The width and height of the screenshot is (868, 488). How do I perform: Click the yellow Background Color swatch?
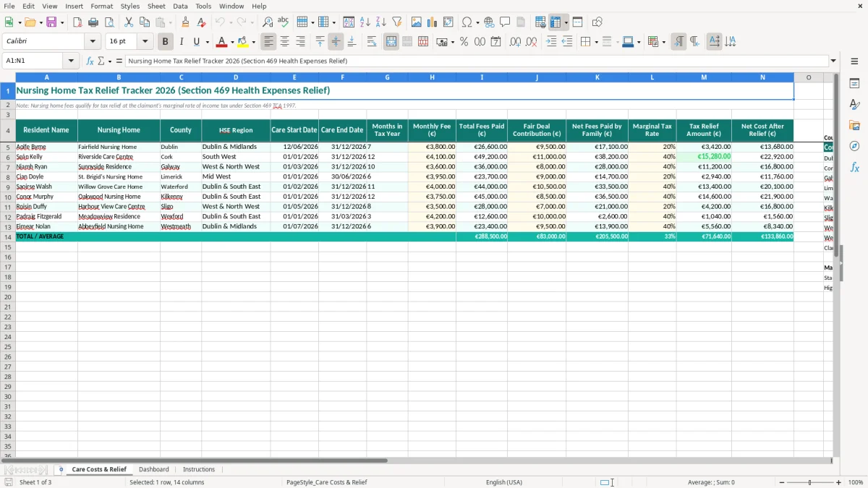pyautogui.click(x=243, y=42)
